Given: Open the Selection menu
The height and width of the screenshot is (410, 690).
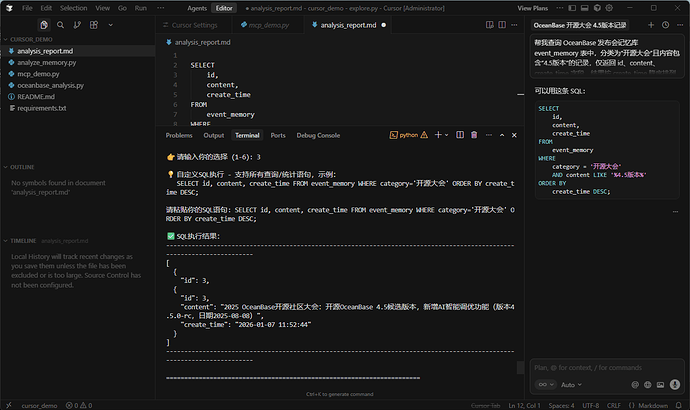Looking at the screenshot, I should tap(73, 7).
